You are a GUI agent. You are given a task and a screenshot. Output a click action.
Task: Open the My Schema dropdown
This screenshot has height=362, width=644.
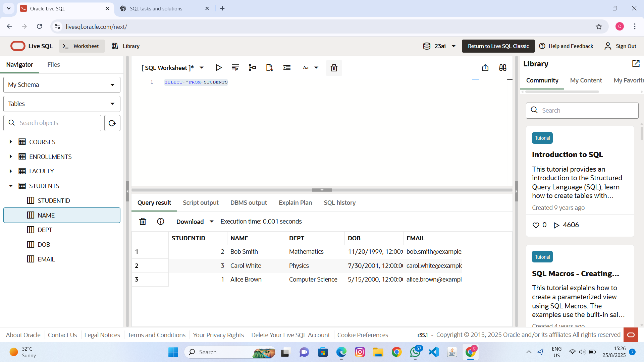click(x=62, y=85)
